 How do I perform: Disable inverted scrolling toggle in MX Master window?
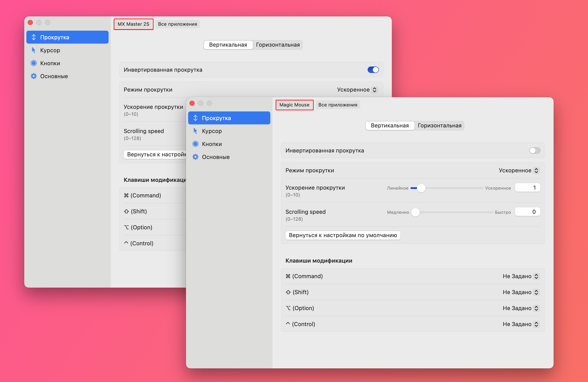tap(373, 70)
